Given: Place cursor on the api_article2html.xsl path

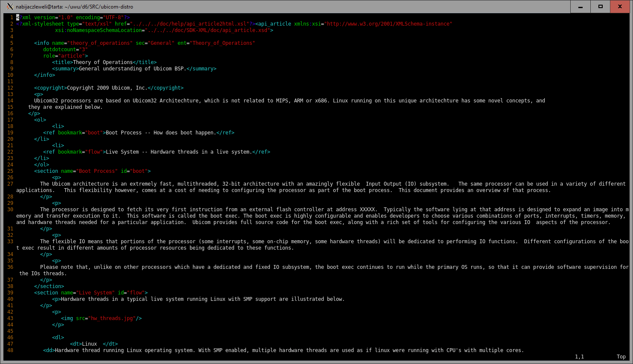Looking at the screenshot, I should (190, 24).
